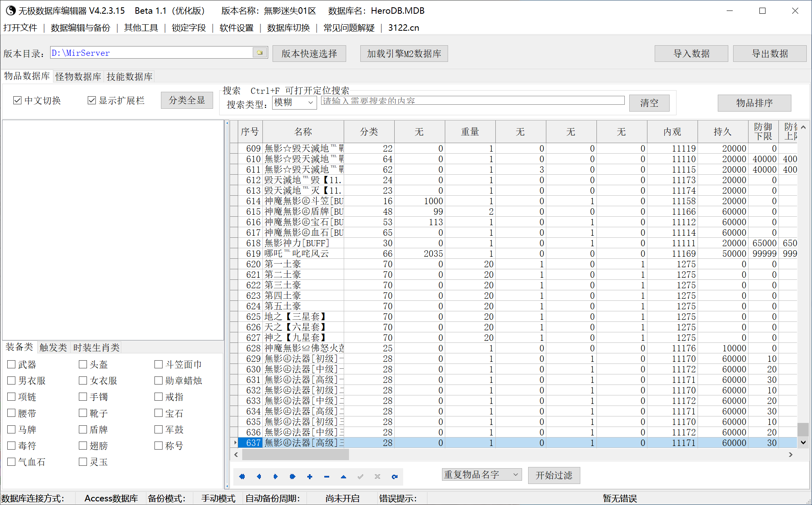
Task: Toggle 显示扩展栏 checkbox
Action: coord(92,100)
